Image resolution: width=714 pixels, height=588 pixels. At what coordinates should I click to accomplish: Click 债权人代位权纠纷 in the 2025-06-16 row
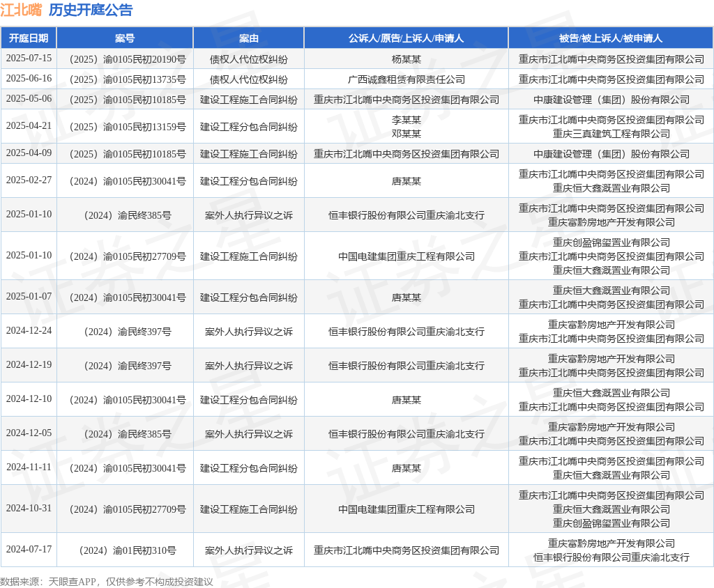[249, 79]
